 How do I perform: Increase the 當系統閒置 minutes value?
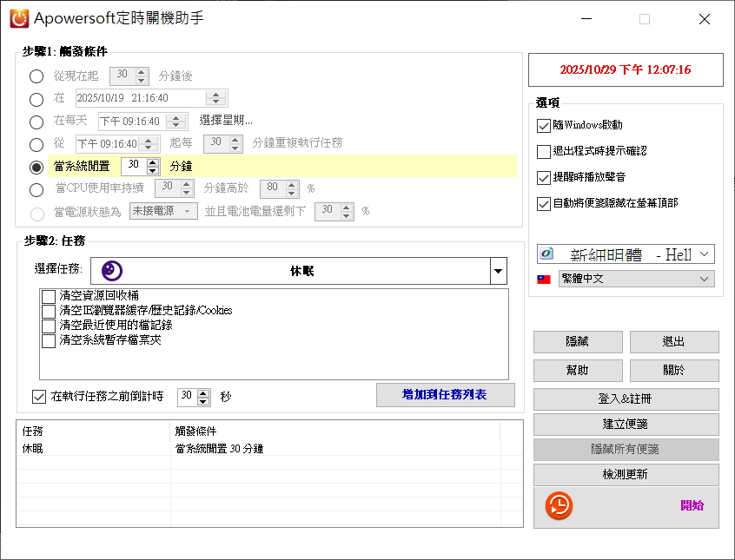pyautogui.click(x=152, y=162)
